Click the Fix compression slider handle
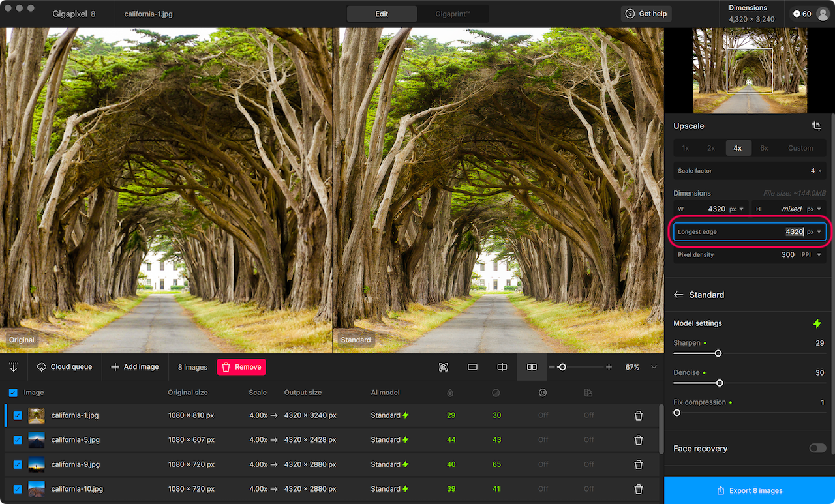Viewport: 835px width, 504px height. pyautogui.click(x=676, y=413)
